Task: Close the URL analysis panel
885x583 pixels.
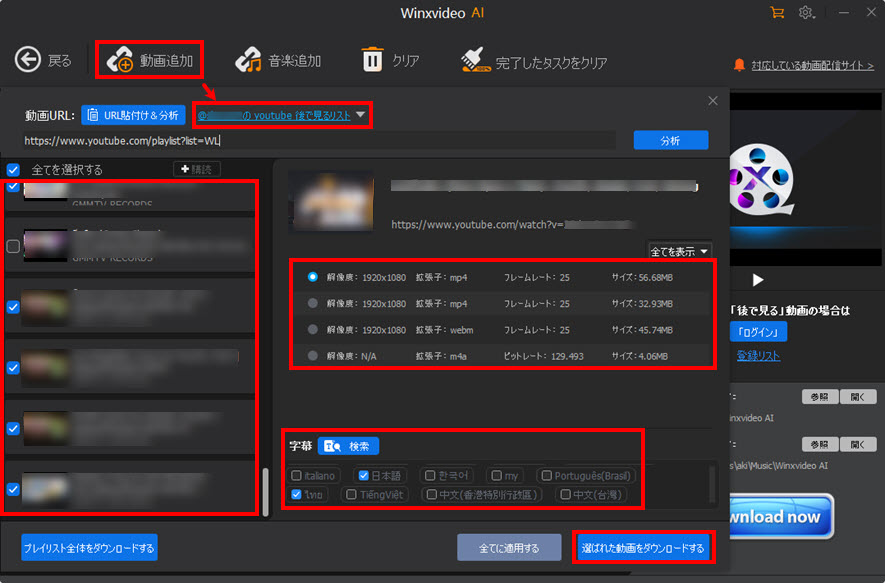Action: 713,100
